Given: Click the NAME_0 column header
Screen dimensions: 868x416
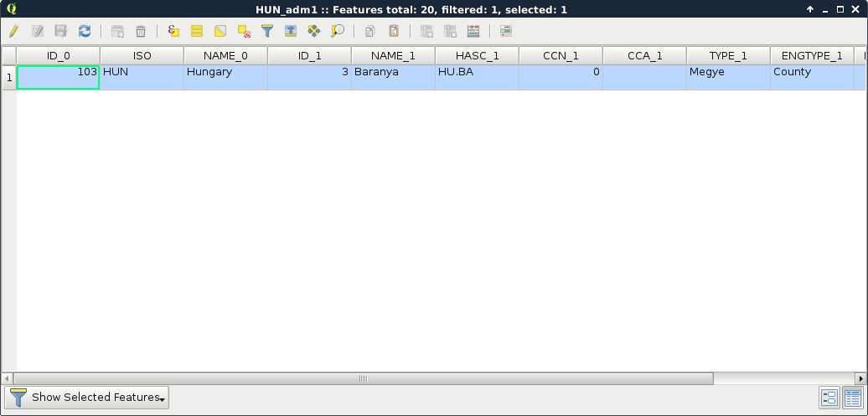Looking at the screenshot, I should point(226,56).
